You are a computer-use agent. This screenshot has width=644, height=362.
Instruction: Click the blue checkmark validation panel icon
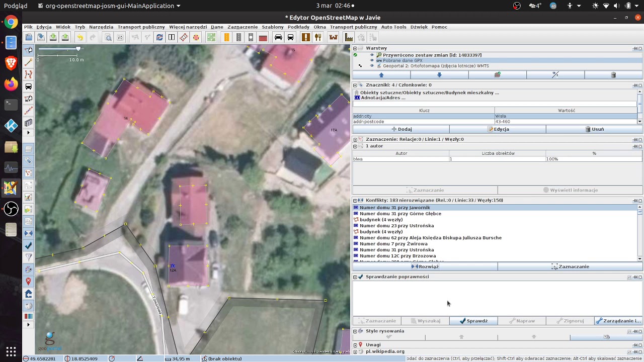click(28, 245)
